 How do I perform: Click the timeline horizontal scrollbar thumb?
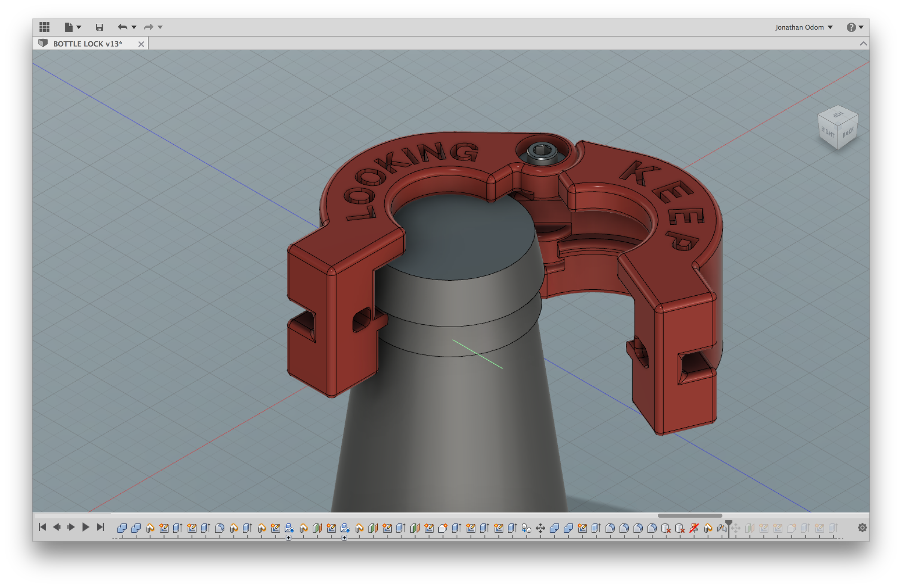pos(690,515)
